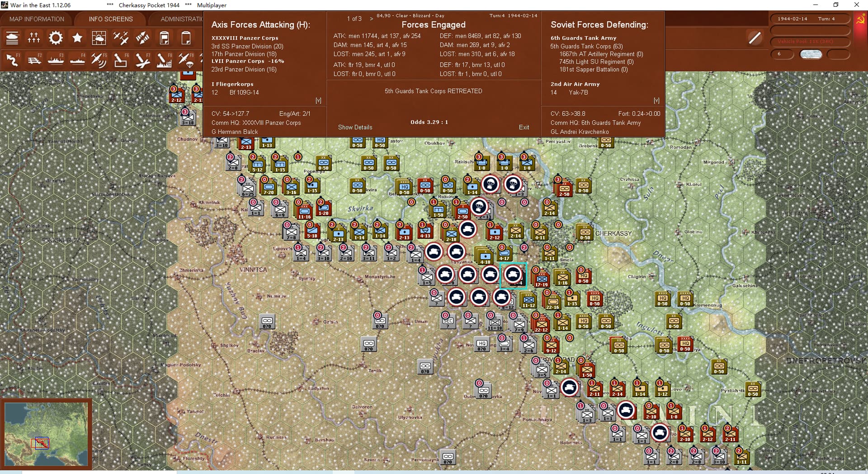This screenshot has height=474, width=868.
Task: Open the victory star screen icon
Action: pos(77,38)
